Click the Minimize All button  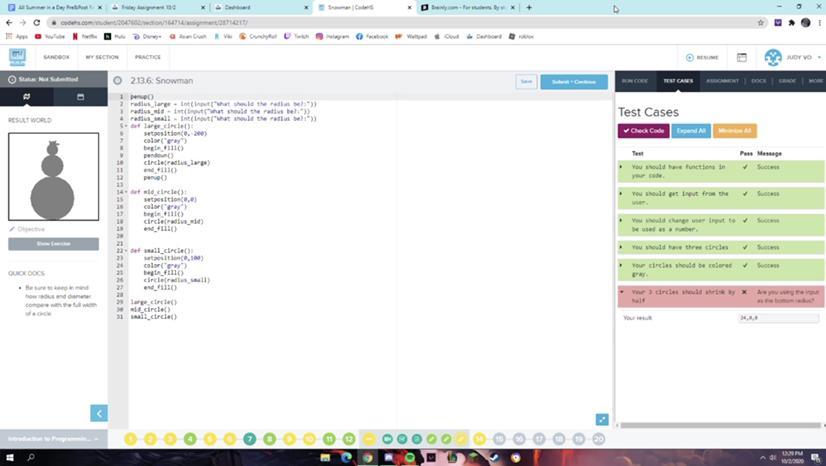pyautogui.click(x=734, y=131)
